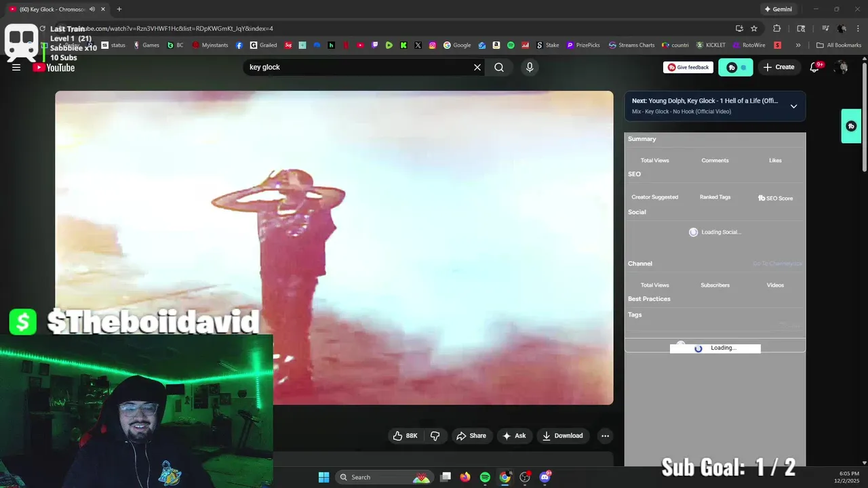Open Discord from the taskbar
The width and height of the screenshot is (868, 488).
click(x=545, y=477)
